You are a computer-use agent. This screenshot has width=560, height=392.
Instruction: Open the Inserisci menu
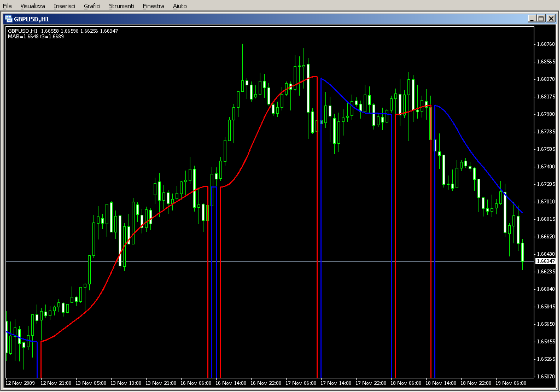(x=65, y=6)
